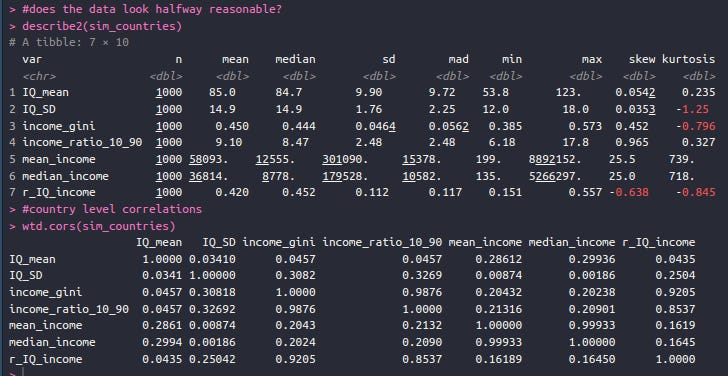Select the red kurtosis value -0.796
The height and width of the screenshot is (376, 728).
(696, 126)
